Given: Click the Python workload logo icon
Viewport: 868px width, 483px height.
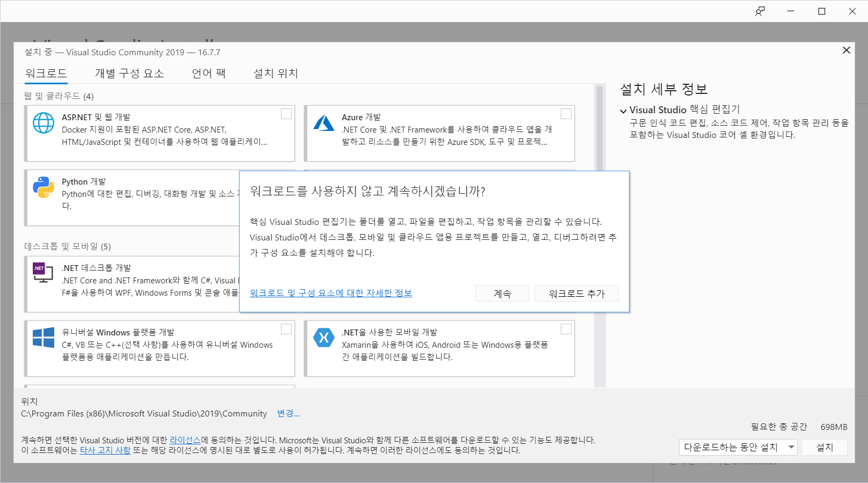Looking at the screenshot, I should coord(44,187).
